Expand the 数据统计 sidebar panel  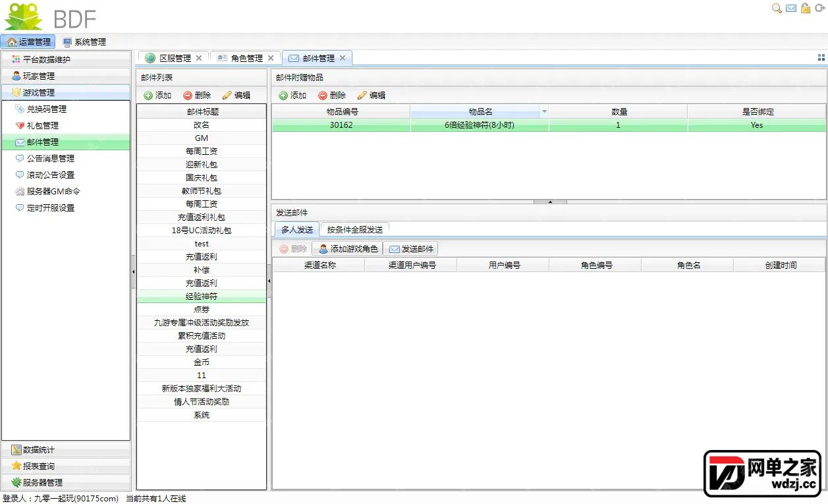(x=66, y=450)
